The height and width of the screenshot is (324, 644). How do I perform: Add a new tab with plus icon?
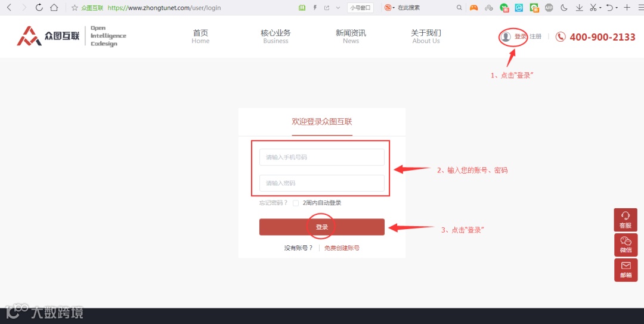627,7
